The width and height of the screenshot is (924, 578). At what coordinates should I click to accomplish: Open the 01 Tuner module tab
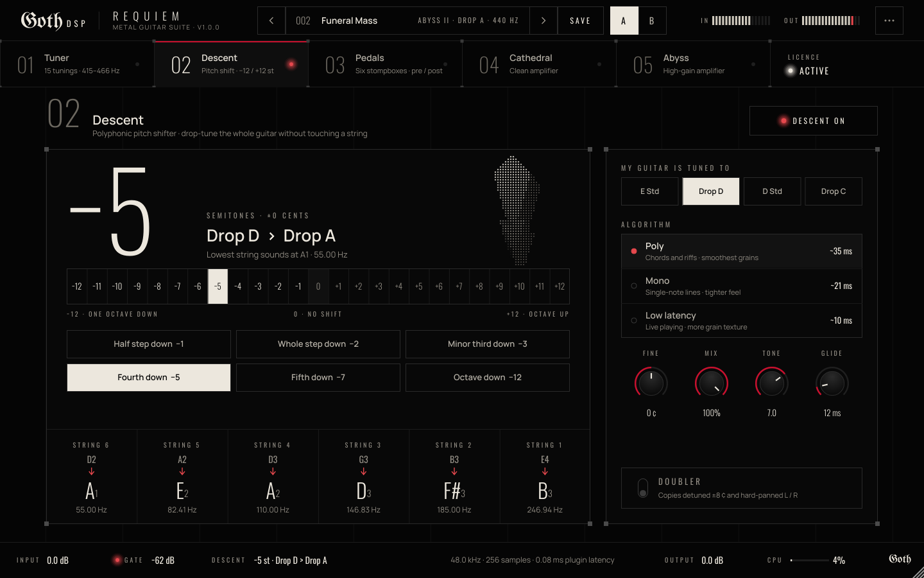click(x=77, y=64)
